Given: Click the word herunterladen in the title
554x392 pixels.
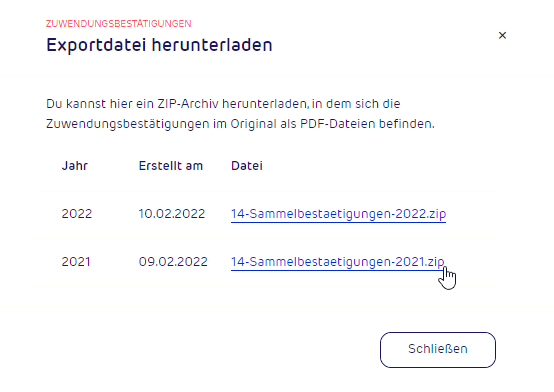Looking at the screenshot, I should 212,45.
